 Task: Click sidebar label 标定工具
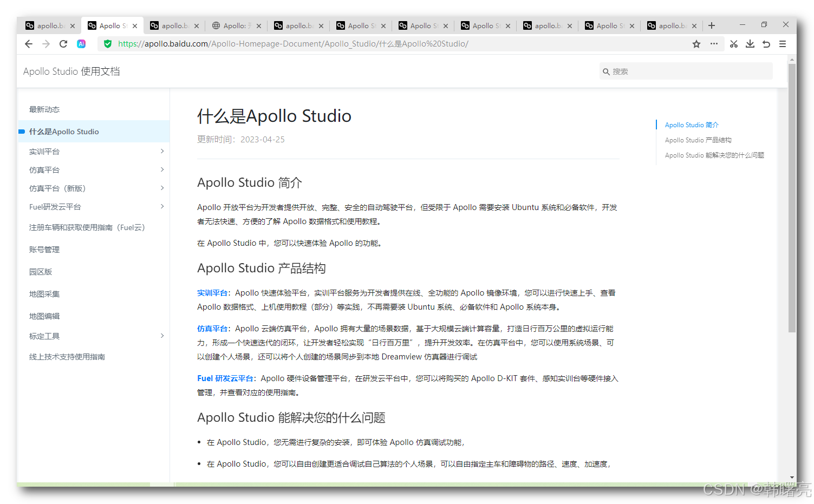(x=44, y=336)
